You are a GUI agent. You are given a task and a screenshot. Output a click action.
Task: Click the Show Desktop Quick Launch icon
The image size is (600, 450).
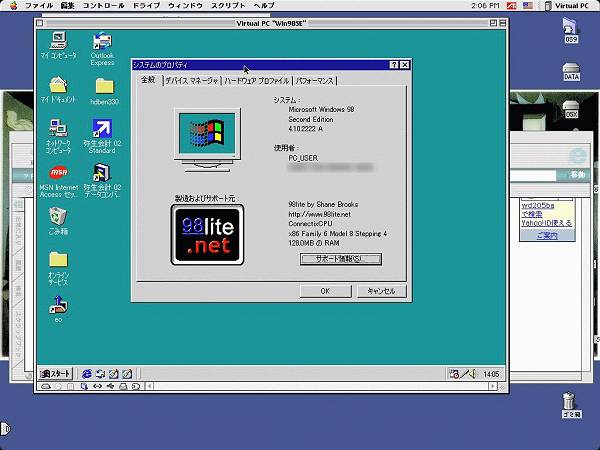point(114,373)
